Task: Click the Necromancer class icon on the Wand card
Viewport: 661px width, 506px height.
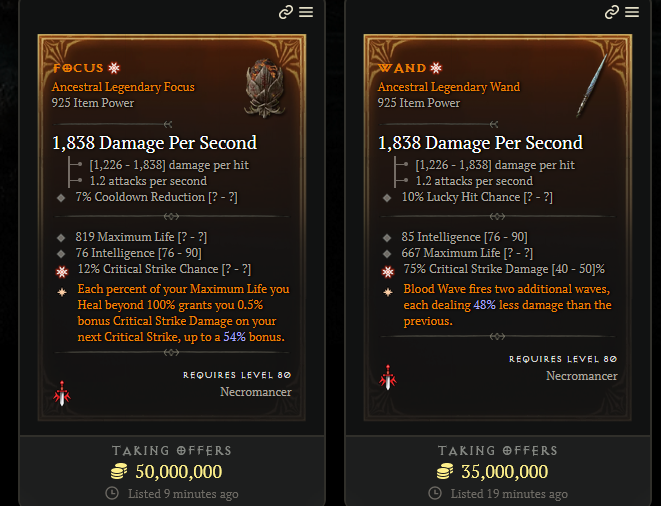Action: 388,379
